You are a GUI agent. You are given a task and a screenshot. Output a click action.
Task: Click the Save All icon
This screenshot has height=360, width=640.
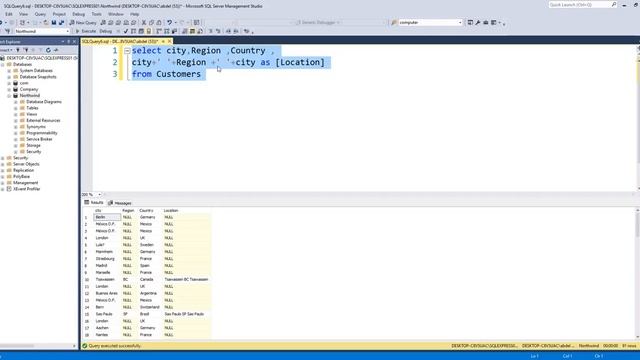click(61, 22)
